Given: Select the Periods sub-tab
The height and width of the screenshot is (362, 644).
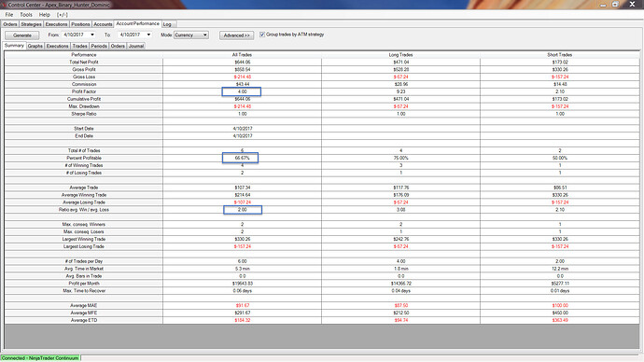Looking at the screenshot, I should 99,46.
